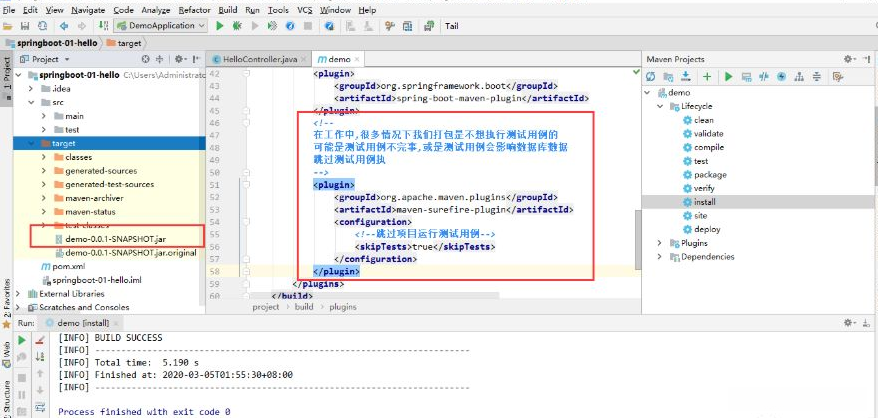Select demo-0.0.1-SNAPSHOT.jar.original file
Viewport: 878px width, 418px height.
[126, 253]
